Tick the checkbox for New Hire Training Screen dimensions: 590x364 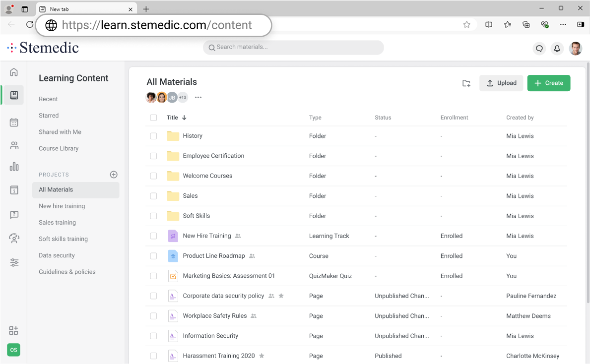pos(153,236)
